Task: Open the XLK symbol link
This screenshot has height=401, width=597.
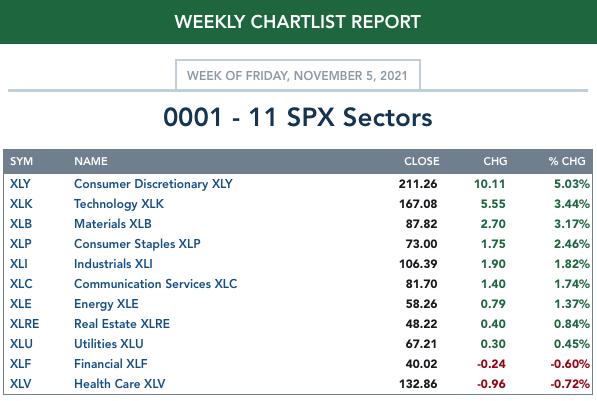Action: pos(21,204)
